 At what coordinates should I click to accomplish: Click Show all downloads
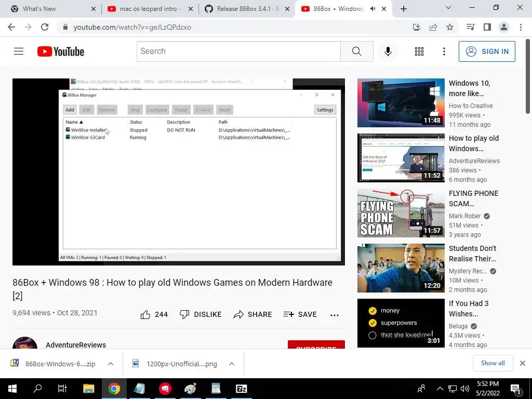click(493, 363)
